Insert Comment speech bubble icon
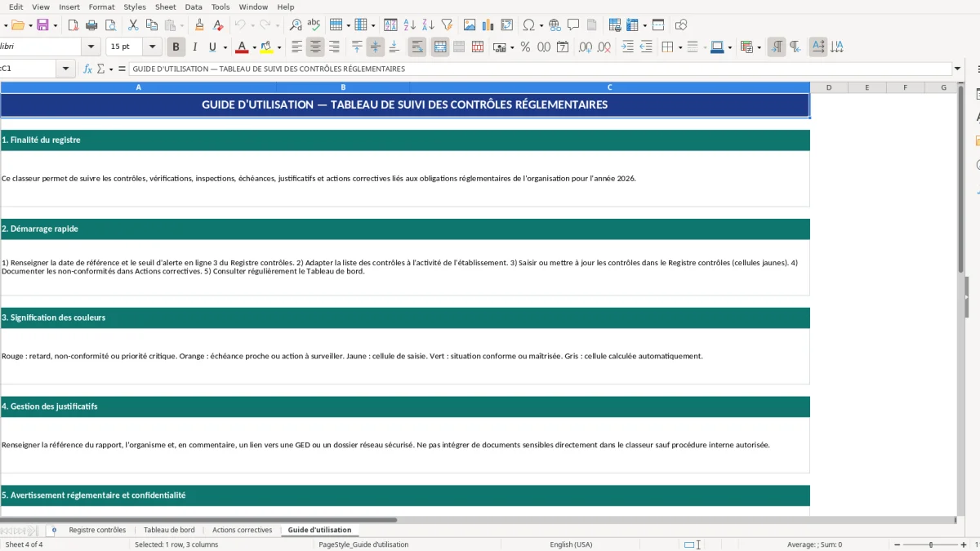Viewport: 980px width, 551px height. 574,25
